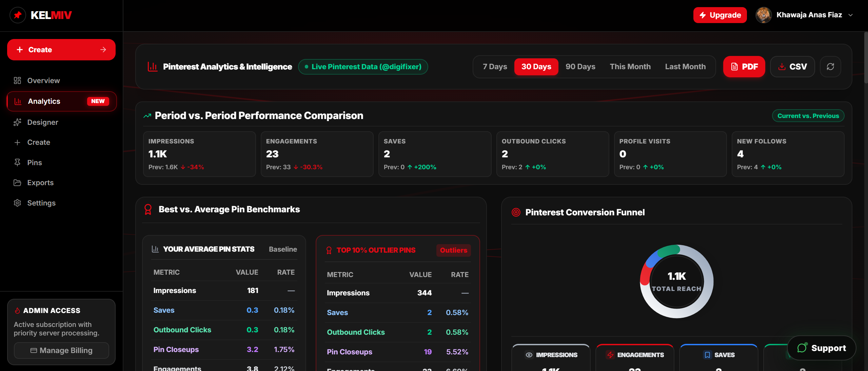This screenshot has width=868, height=371.
Task: Click the flame icon beside Admin Access
Action: (17, 311)
